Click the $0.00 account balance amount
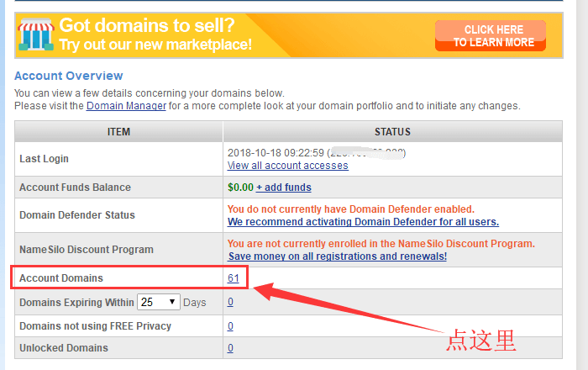Screen dimensions: 588x370 (x=239, y=188)
